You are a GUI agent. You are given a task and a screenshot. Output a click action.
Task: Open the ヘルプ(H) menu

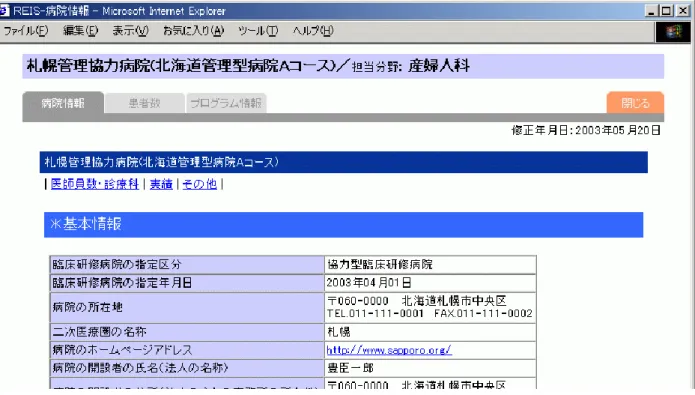coord(313,31)
